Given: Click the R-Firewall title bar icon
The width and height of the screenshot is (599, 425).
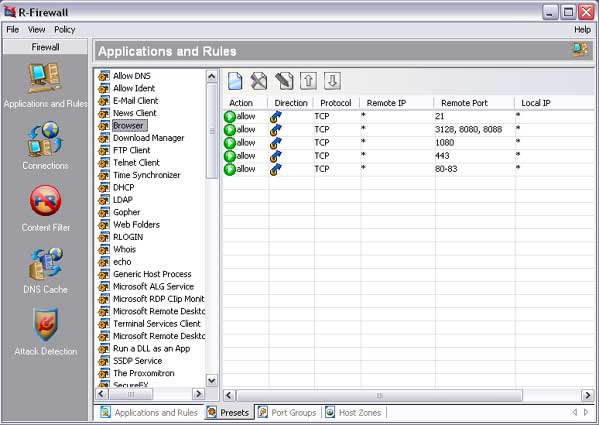Looking at the screenshot, I should click(10, 12).
